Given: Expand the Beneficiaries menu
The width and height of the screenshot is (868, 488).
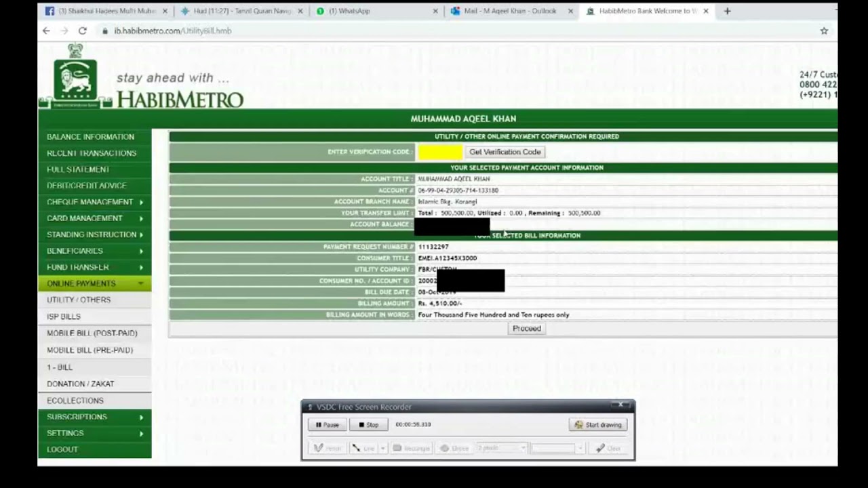Looking at the screenshot, I should [94, 251].
